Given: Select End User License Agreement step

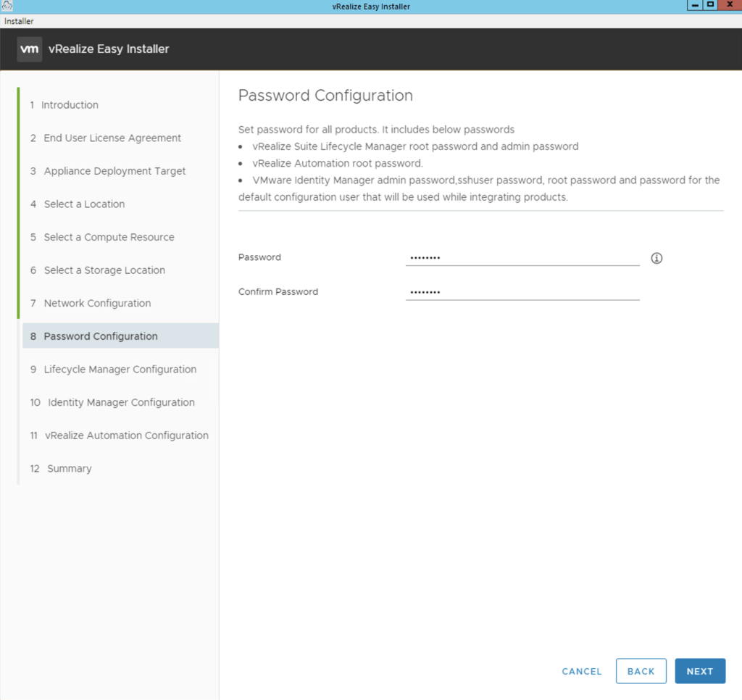Looking at the screenshot, I should 112,138.
